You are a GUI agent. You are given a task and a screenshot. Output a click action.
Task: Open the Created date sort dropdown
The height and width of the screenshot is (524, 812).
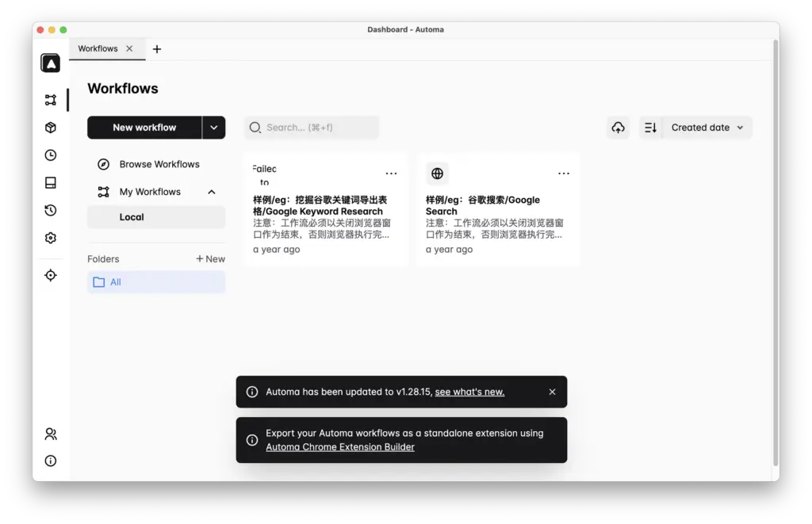pos(707,128)
